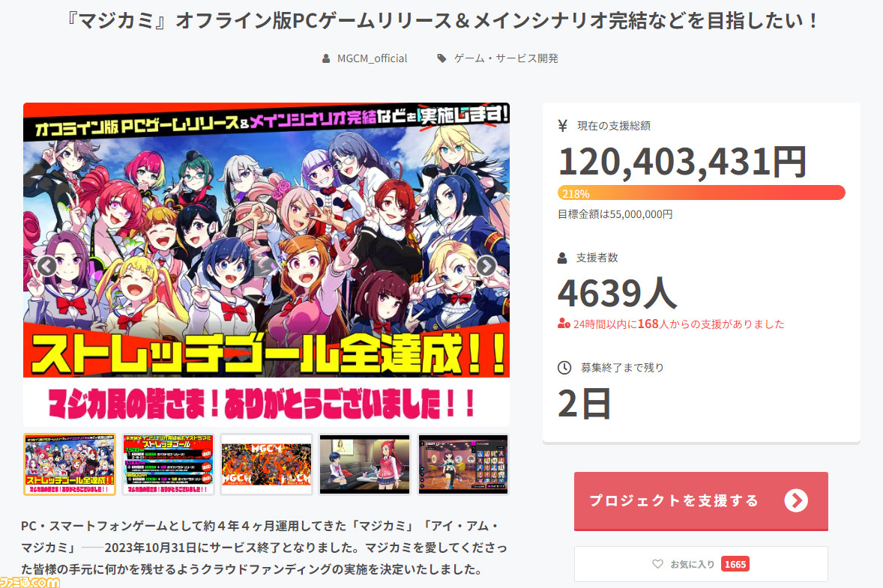This screenshot has width=883, height=588.
Task: Select the fourth thumbnail with room scene
Action: pyautogui.click(x=365, y=464)
